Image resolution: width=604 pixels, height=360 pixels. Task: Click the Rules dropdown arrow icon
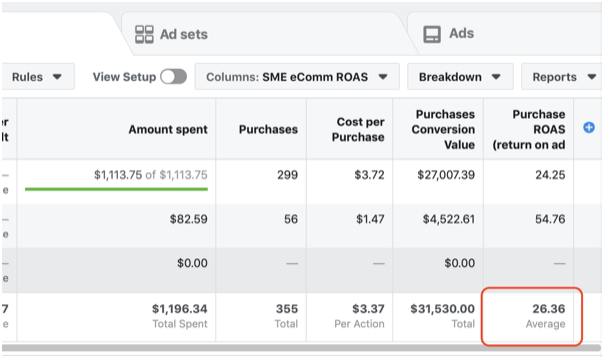click(x=57, y=77)
